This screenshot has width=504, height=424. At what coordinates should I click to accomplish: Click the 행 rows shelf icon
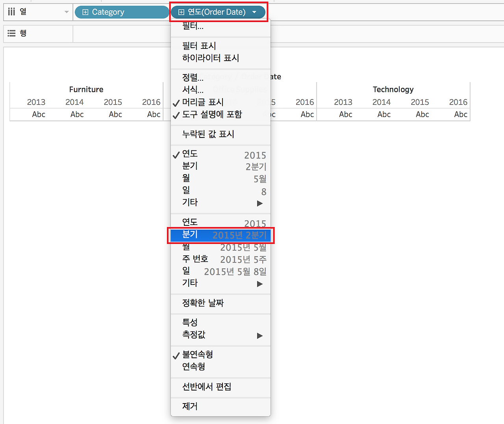pyautogui.click(x=11, y=33)
